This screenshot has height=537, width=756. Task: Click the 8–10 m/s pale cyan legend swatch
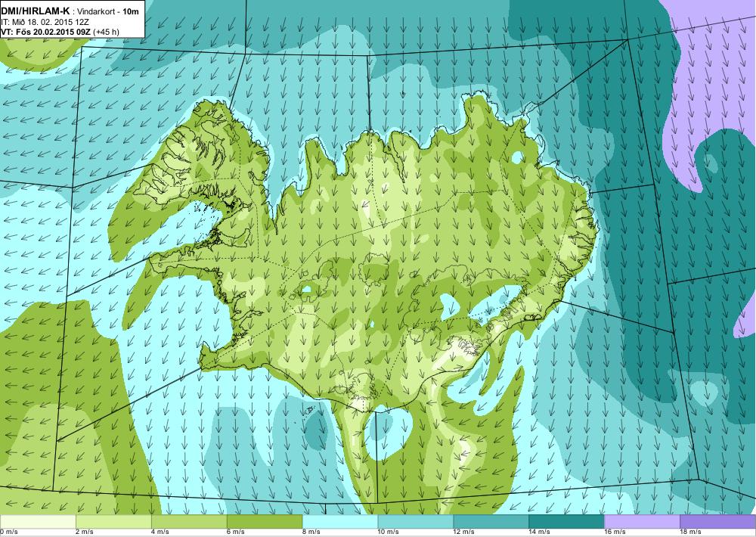click(340, 522)
